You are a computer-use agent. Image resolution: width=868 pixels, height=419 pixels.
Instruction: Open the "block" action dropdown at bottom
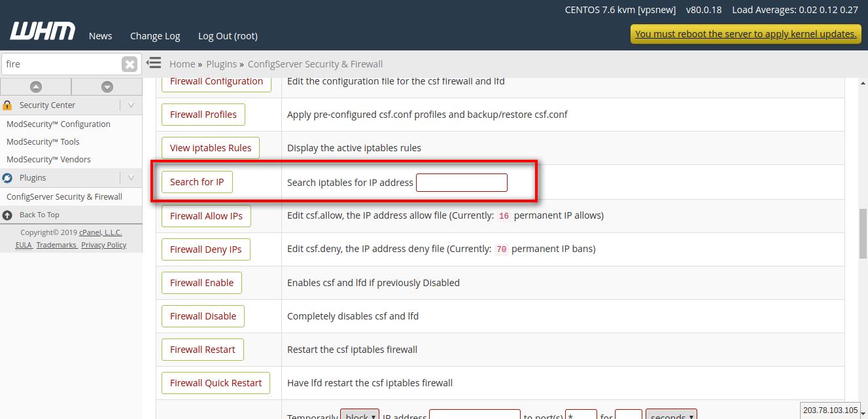coord(359,415)
